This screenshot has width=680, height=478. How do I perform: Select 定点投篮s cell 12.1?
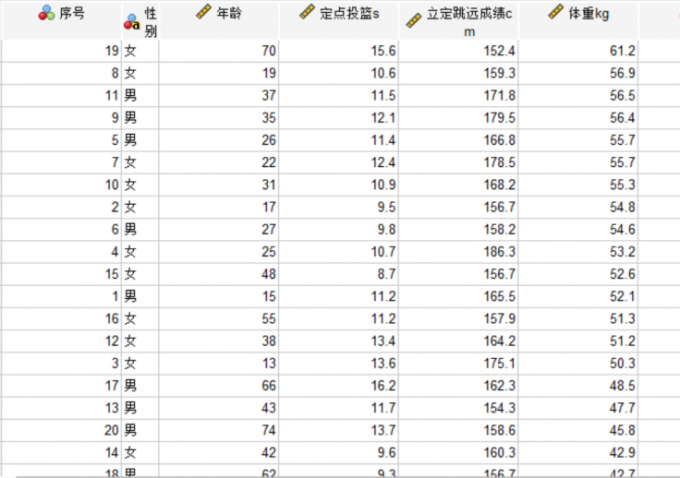pyautogui.click(x=339, y=118)
